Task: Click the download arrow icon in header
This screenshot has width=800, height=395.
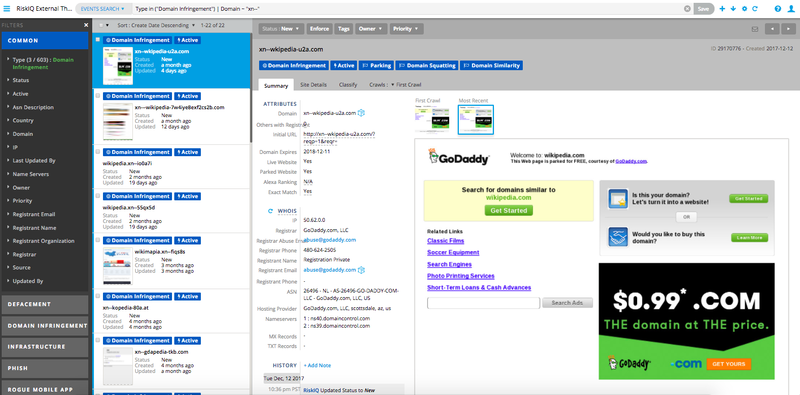Action: click(x=733, y=9)
